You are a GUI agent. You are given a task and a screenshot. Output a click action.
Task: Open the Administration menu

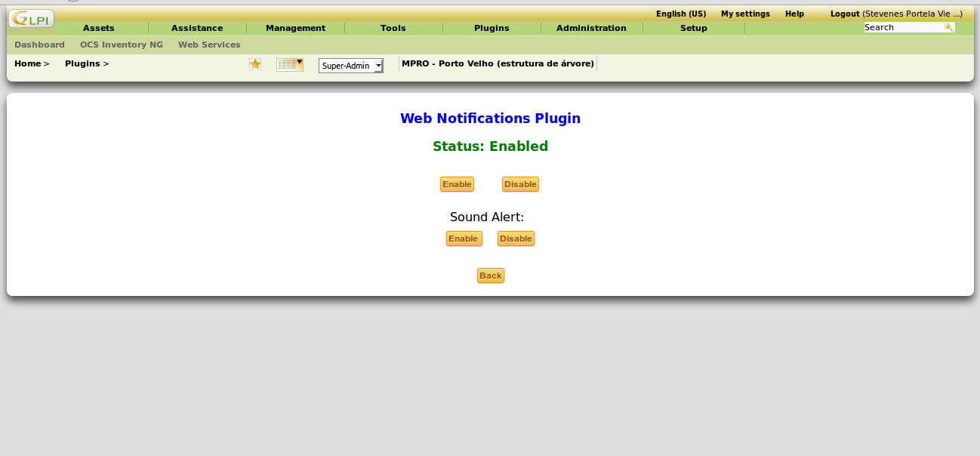pyautogui.click(x=591, y=28)
